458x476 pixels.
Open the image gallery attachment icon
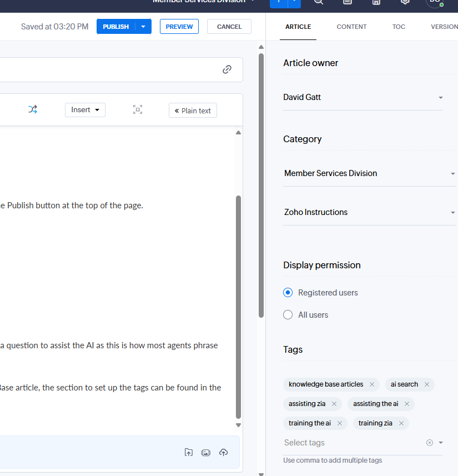[x=206, y=452]
